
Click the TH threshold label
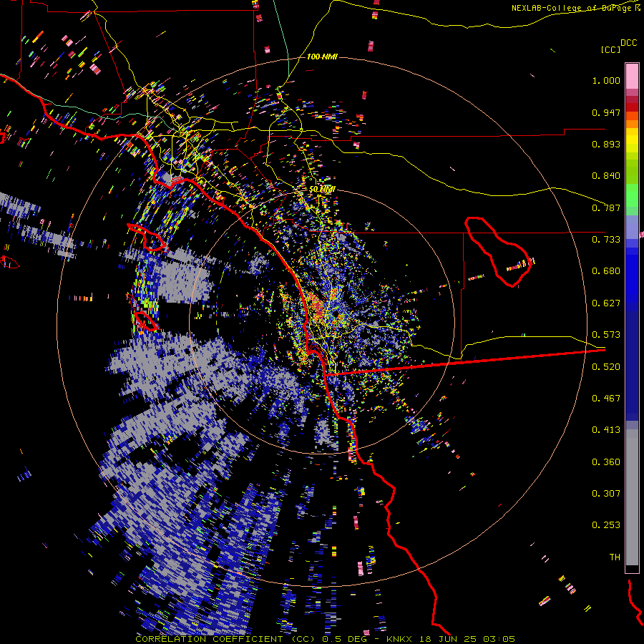pos(615,557)
